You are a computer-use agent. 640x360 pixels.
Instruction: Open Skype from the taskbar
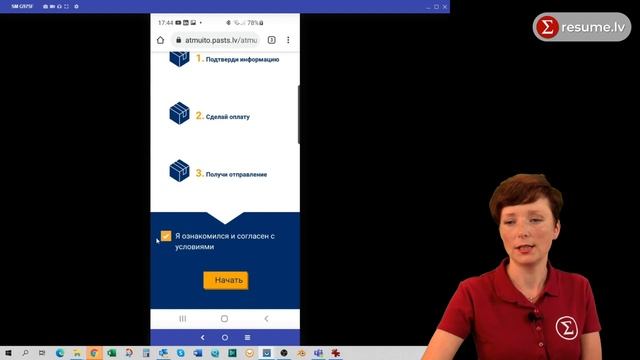[x=180, y=353]
